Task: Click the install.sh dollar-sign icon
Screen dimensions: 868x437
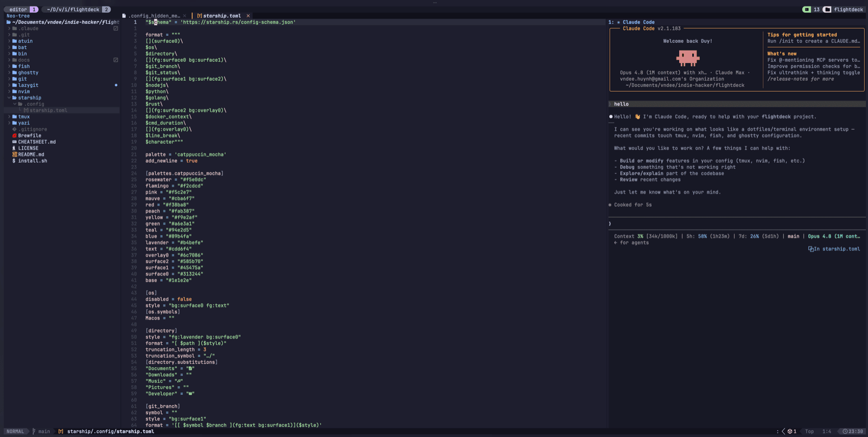Action: click(x=14, y=161)
